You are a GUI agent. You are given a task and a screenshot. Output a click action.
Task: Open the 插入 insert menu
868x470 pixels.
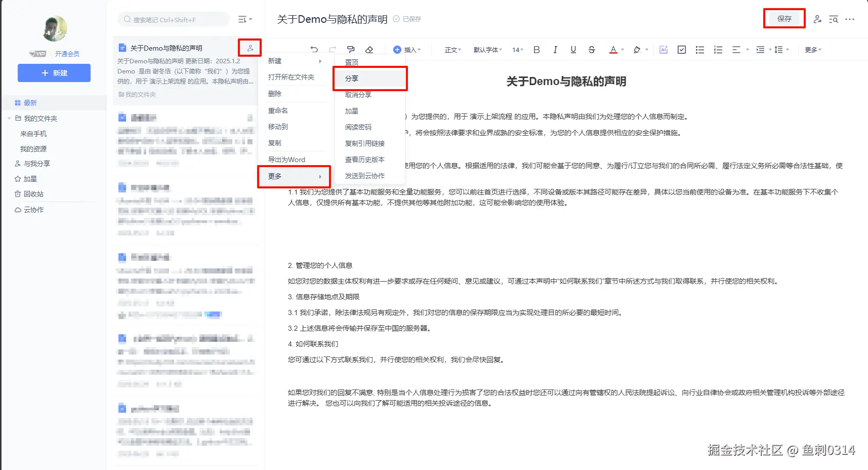407,50
